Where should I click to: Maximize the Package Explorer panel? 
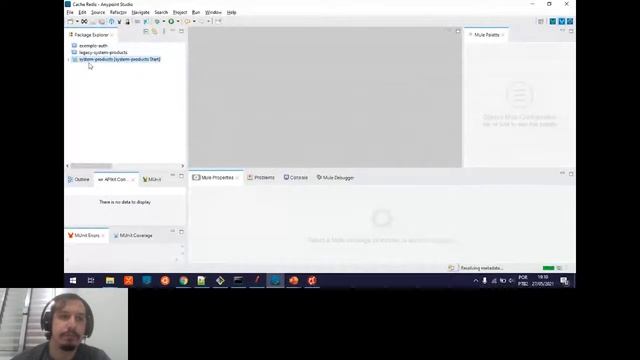pyautogui.click(x=182, y=31)
